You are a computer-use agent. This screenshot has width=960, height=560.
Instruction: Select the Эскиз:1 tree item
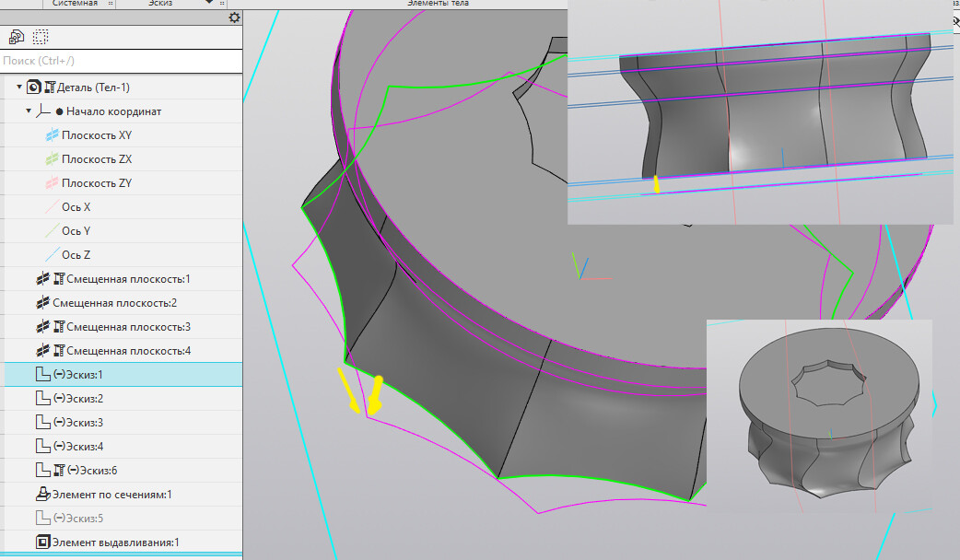click(x=78, y=375)
